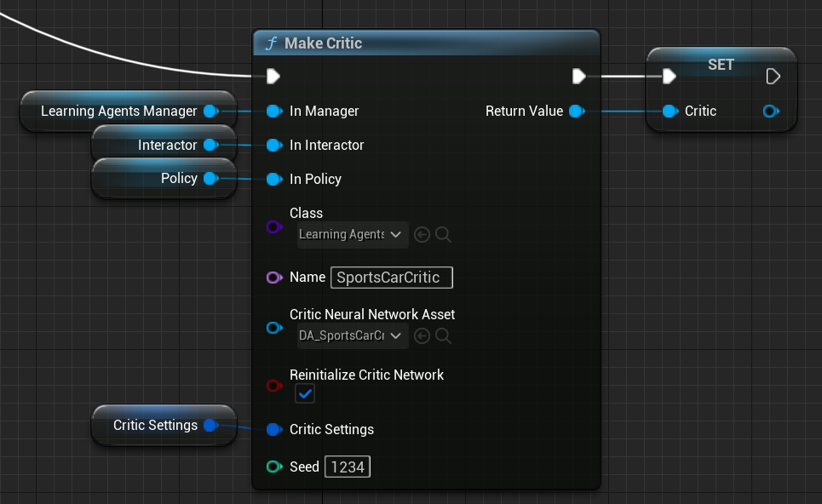
Task: Click the Return Value output pin
Action: point(577,111)
